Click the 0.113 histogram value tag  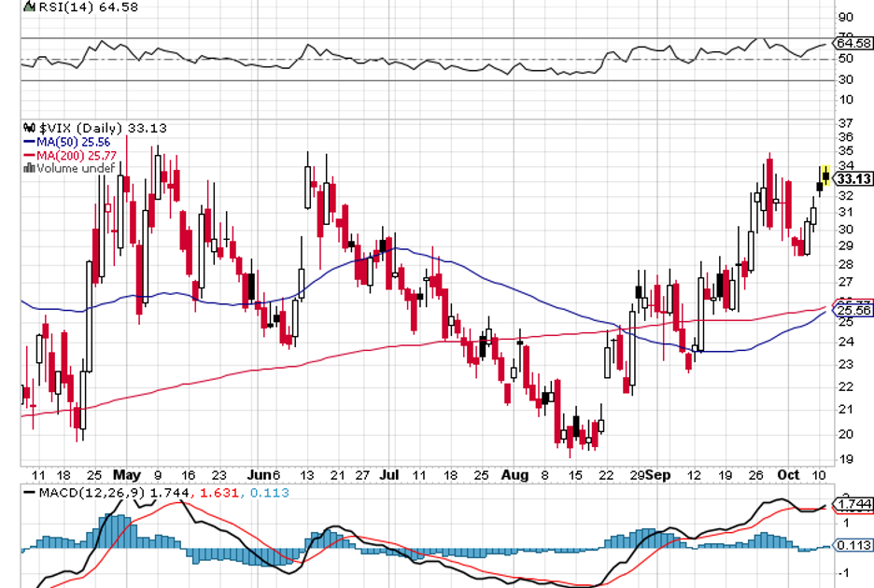coord(853,546)
